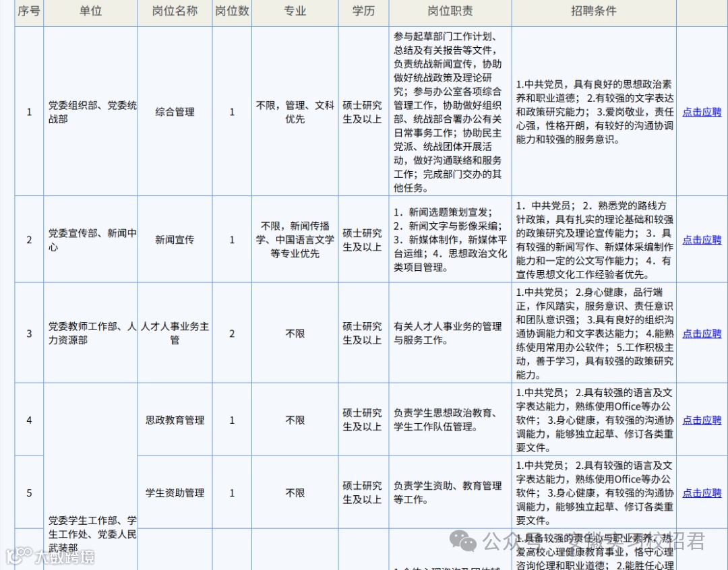Open the 点击应聘 link for 人才人事业务主管
The image size is (728, 570).
702,334
